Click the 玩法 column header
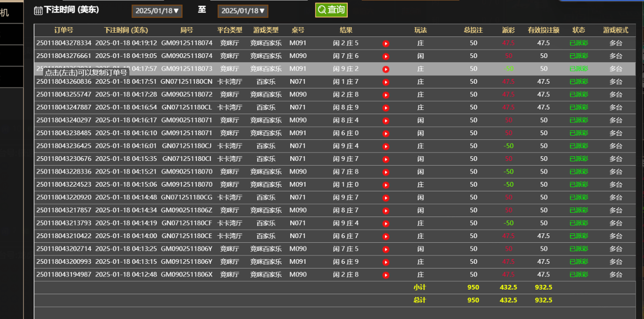The width and height of the screenshot is (644, 319). (420, 30)
